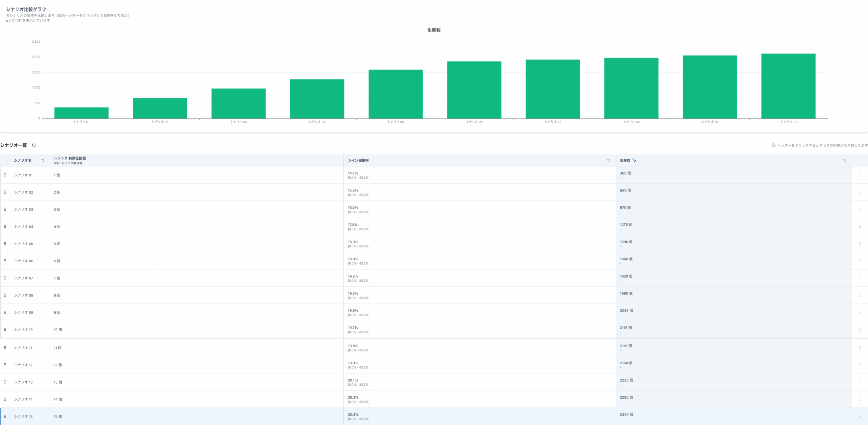Click the refresh icon beside シナリオ一覧
The width and height of the screenshot is (868, 425).
click(x=34, y=145)
